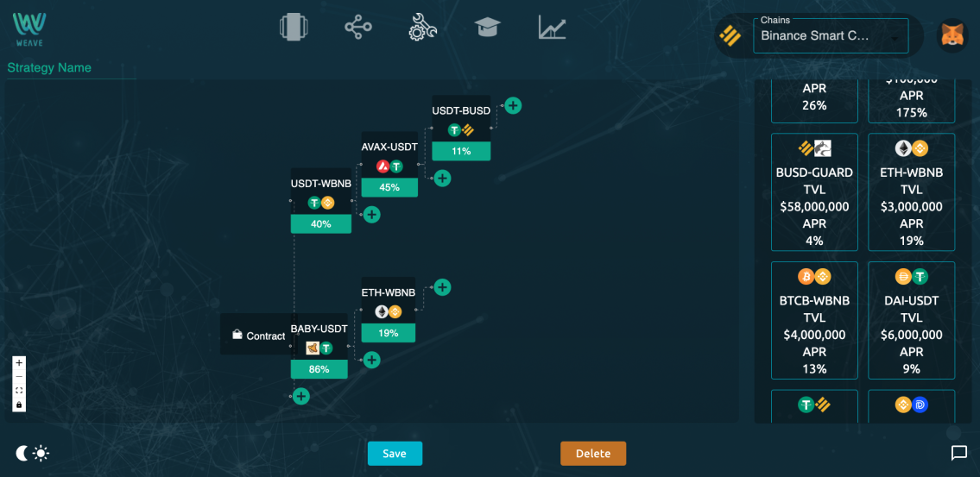980x477 pixels.
Task: Open the chat bubble icon
Action: point(958,453)
